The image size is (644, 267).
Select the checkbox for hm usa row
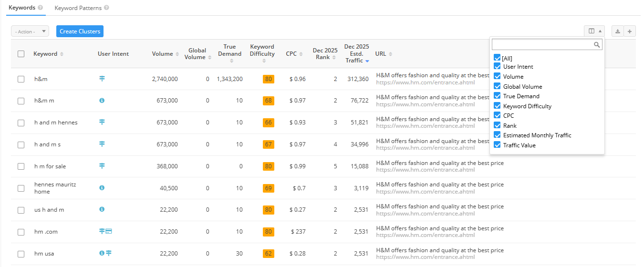pyautogui.click(x=21, y=254)
